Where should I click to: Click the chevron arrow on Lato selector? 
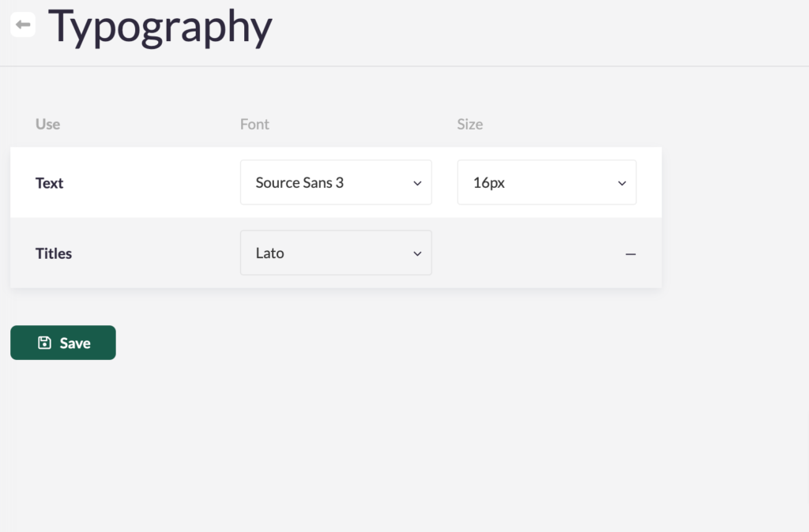[x=417, y=254]
